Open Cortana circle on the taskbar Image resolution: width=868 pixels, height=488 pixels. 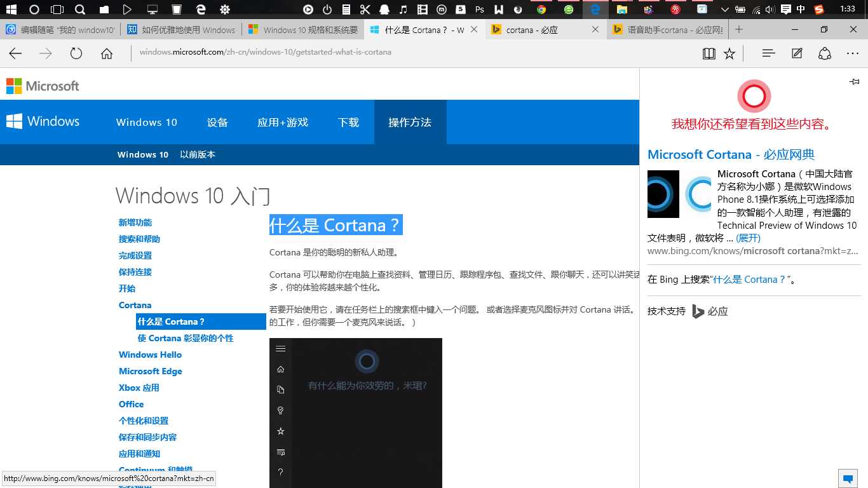click(34, 10)
